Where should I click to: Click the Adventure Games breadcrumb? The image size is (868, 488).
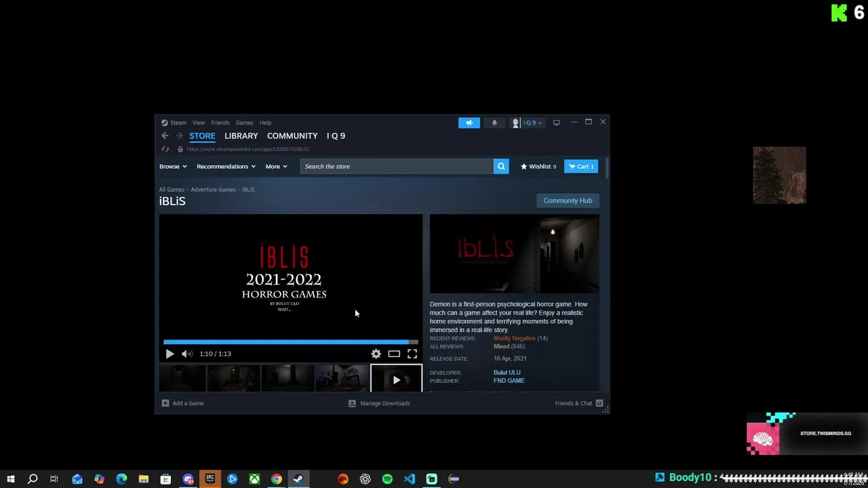[213, 190]
